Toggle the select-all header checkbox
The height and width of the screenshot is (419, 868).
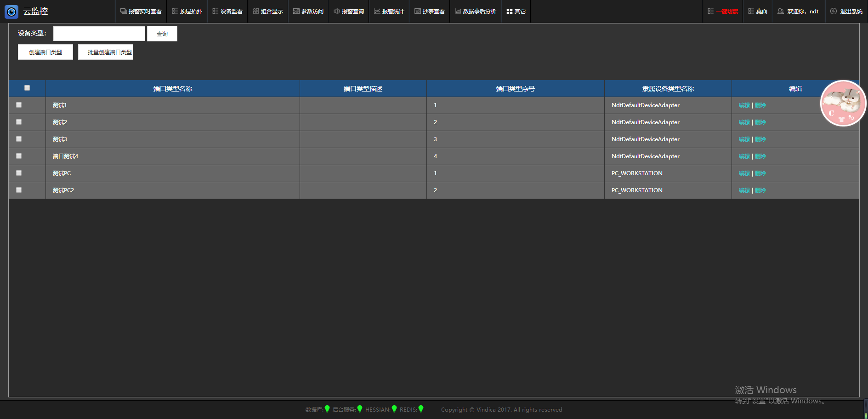coord(27,88)
